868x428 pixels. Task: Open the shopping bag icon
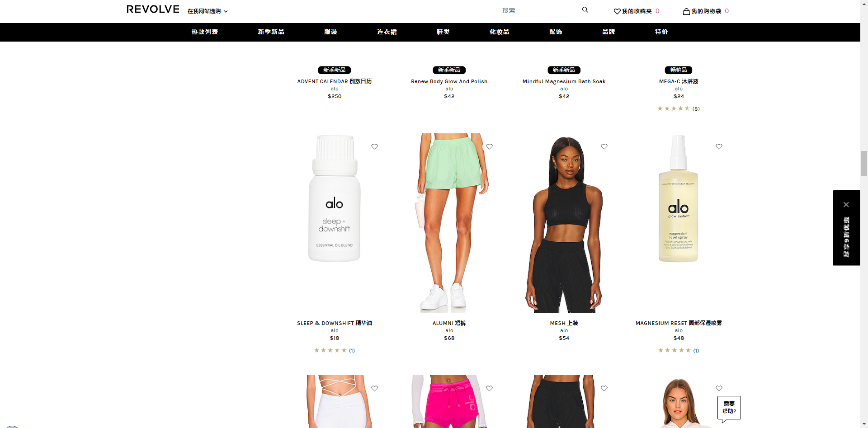point(686,11)
